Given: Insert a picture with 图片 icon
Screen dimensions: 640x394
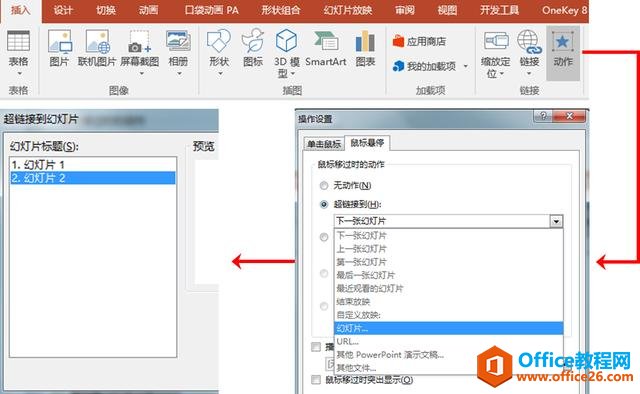Looking at the screenshot, I should tap(59, 48).
